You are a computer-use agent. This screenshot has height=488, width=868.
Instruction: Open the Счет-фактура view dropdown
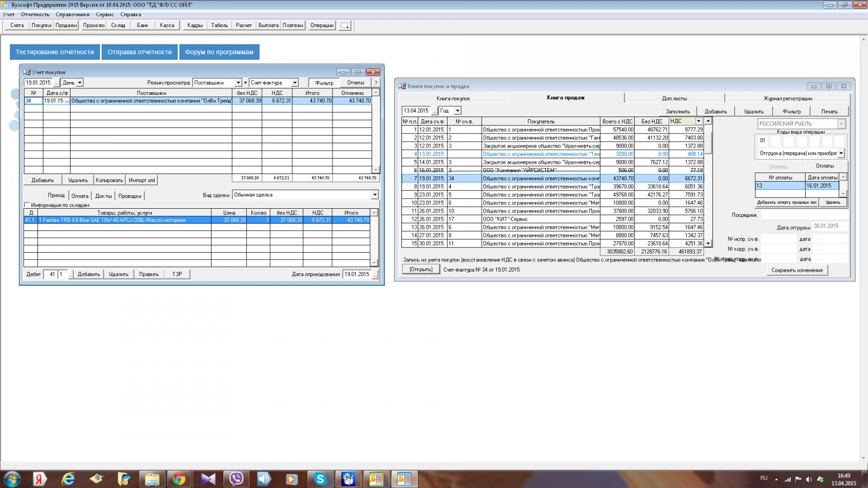click(x=295, y=83)
